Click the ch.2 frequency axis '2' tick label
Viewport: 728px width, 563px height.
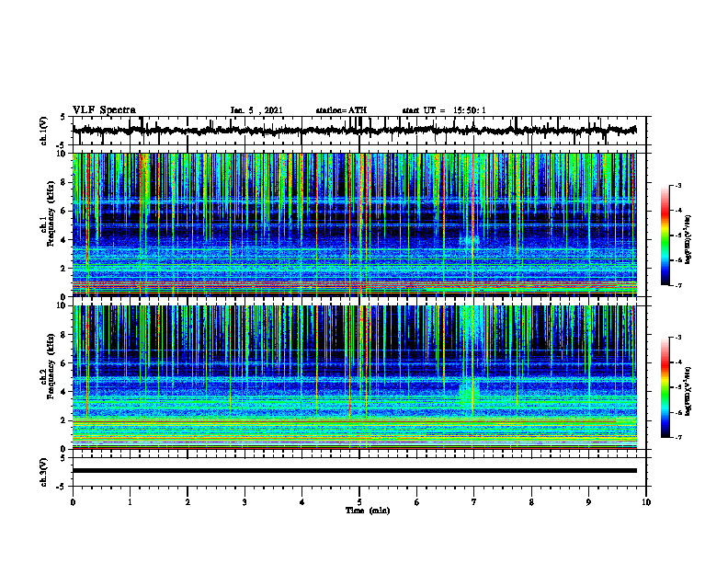click(65, 420)
